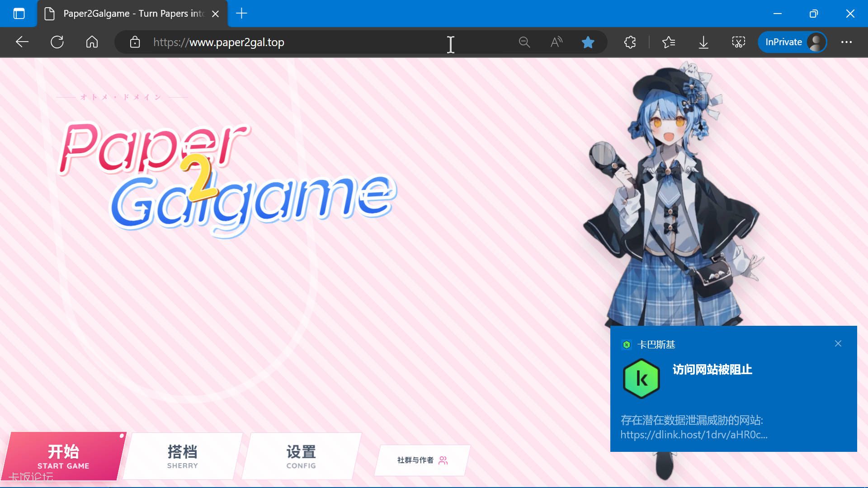The height and width of the screenshot is (488, 868).
Task: Activate Read aloud icon
Action: [556, 42]
